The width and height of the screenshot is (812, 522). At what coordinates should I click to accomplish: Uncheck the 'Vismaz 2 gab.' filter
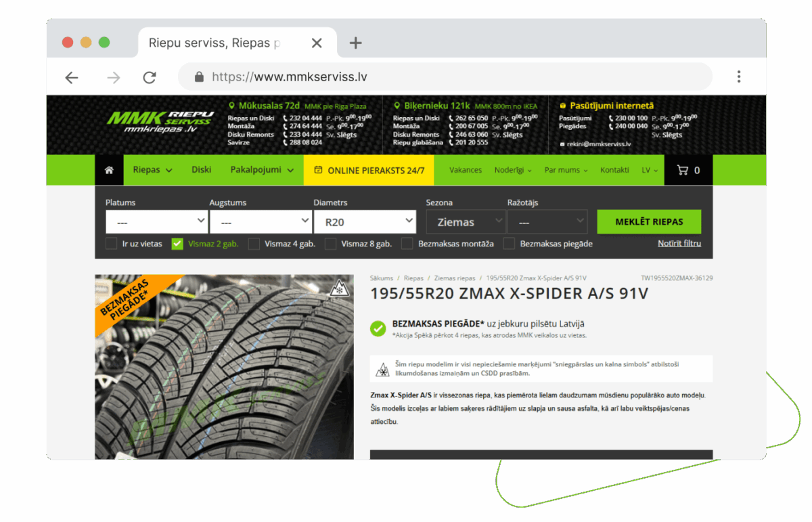[x=177, y=244]
